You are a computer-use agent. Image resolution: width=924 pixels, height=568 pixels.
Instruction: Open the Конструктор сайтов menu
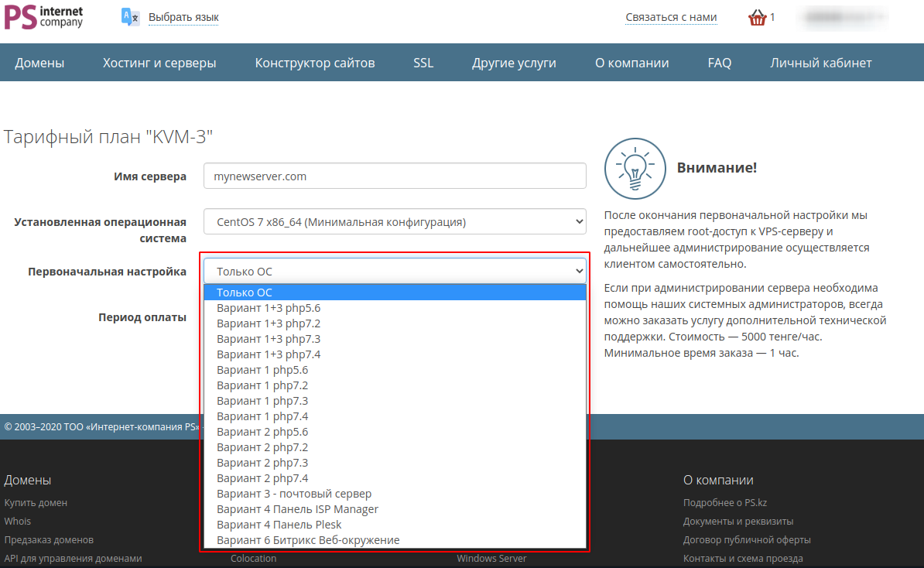click(x=315, y=63)
